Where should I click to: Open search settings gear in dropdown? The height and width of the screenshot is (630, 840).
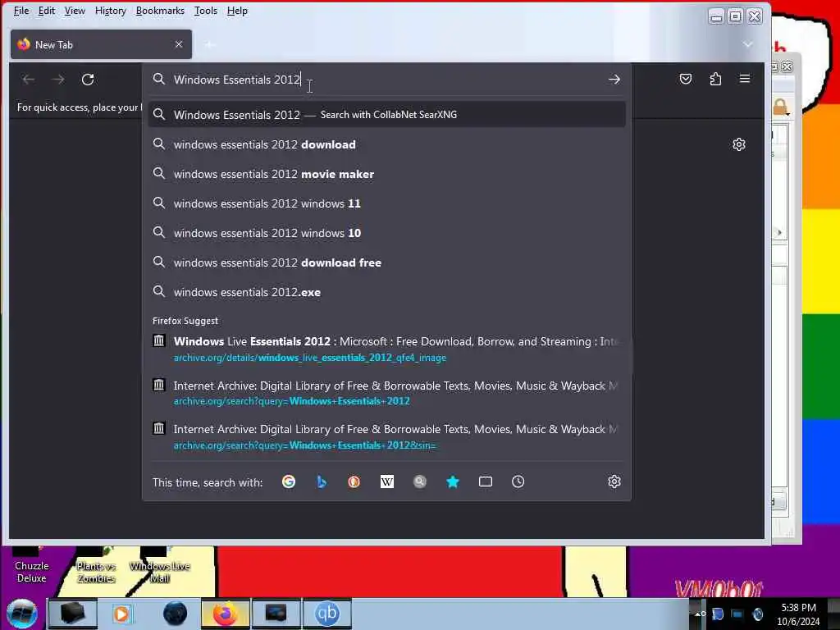pyautogui.click(x=614, y=482)
